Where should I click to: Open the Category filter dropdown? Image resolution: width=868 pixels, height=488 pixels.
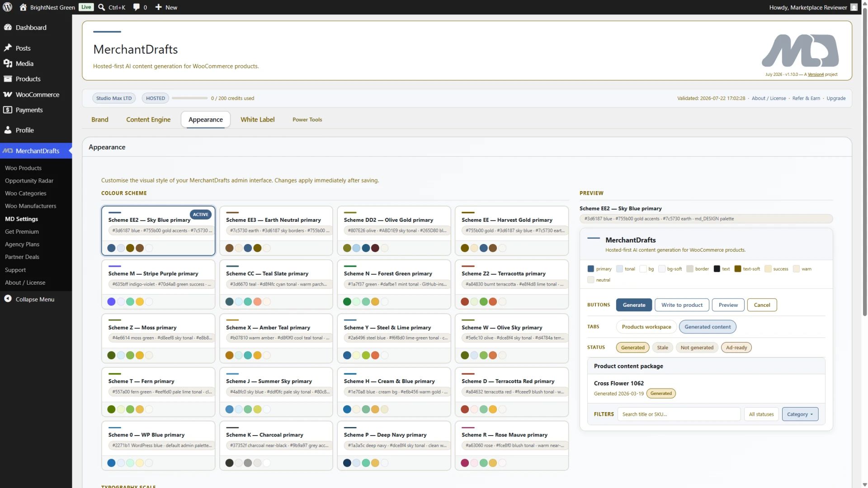[800, 414]
